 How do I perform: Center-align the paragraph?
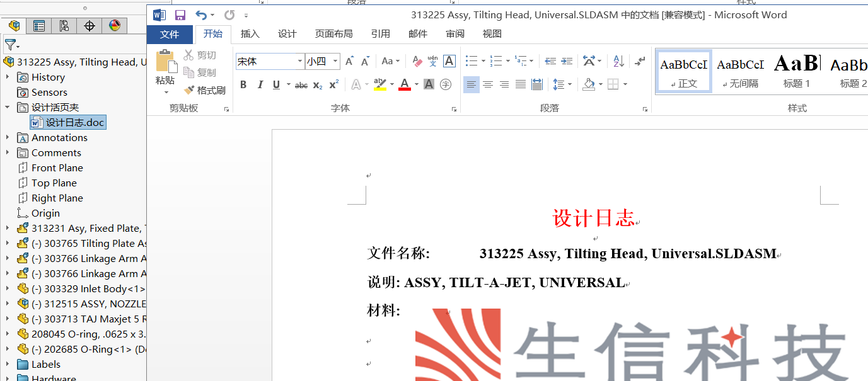click(x=488, y=84)
